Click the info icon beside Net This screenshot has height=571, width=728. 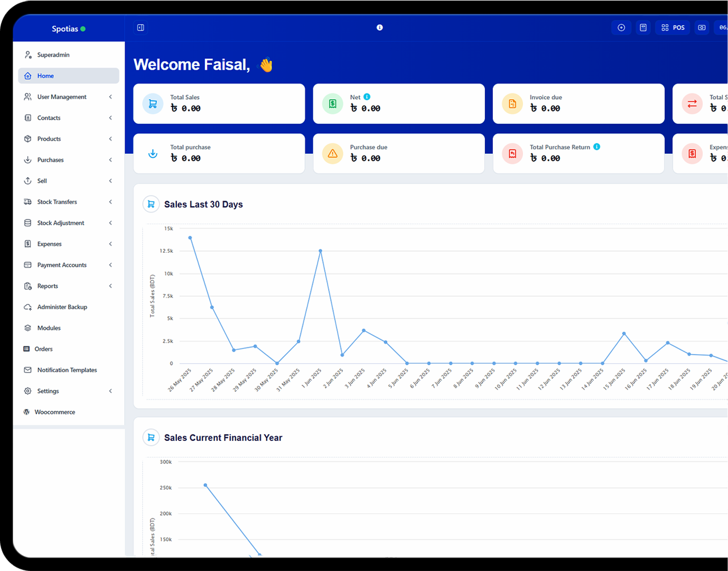(x=367, y=97)
